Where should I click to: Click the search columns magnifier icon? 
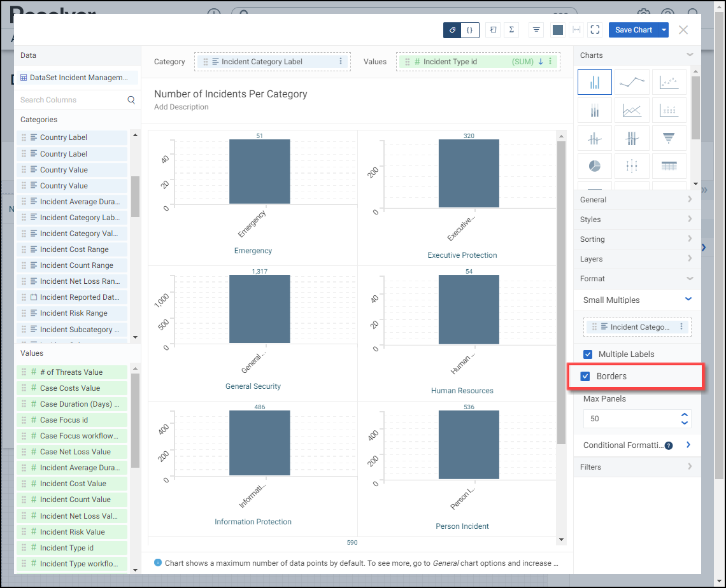coord(131,100)
